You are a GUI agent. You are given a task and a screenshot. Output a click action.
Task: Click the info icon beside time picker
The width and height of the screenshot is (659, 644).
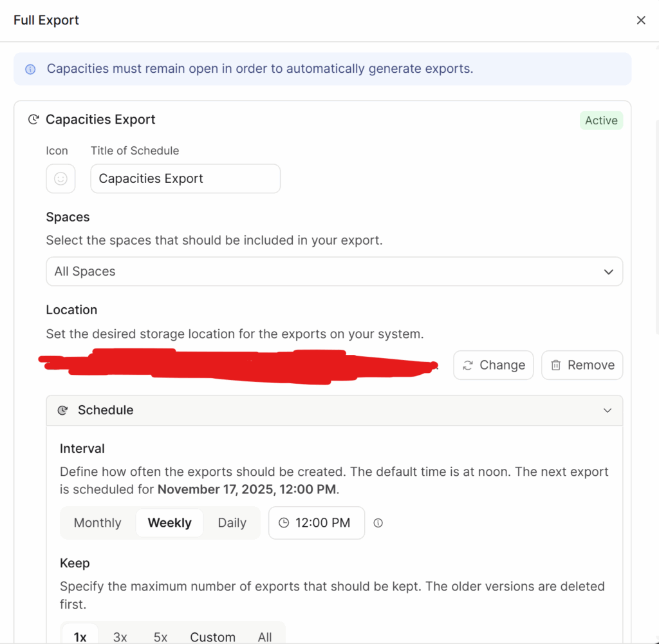pyautogui.click(x=378, y=523)
